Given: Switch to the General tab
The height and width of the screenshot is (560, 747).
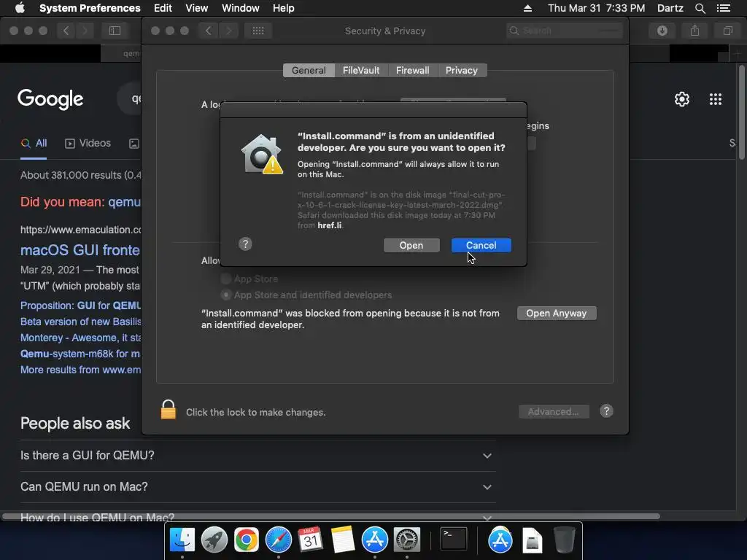Looking at the screenshot, I should click(309, 71).
